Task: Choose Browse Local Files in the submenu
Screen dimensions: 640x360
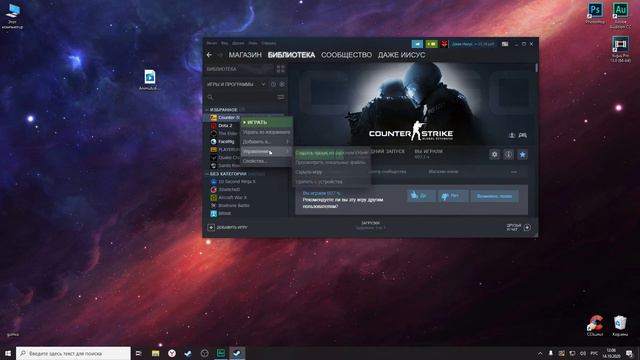Action: [332, 162]
